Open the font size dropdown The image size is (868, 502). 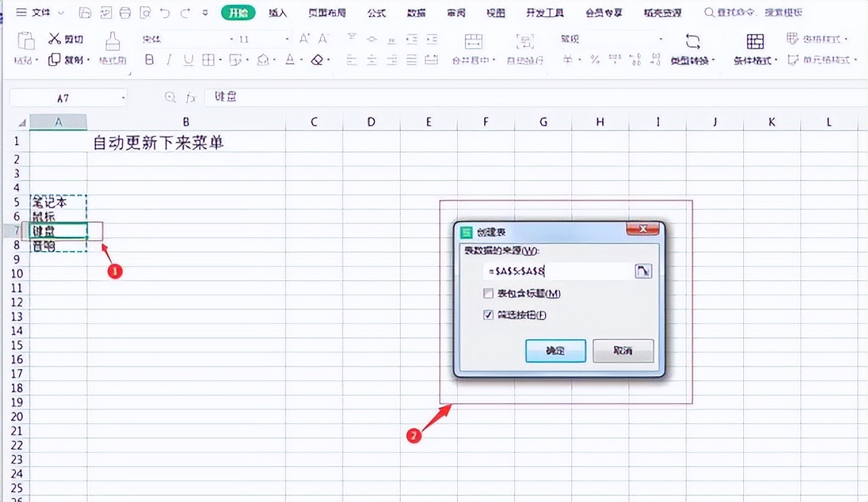tap(288, 39)
